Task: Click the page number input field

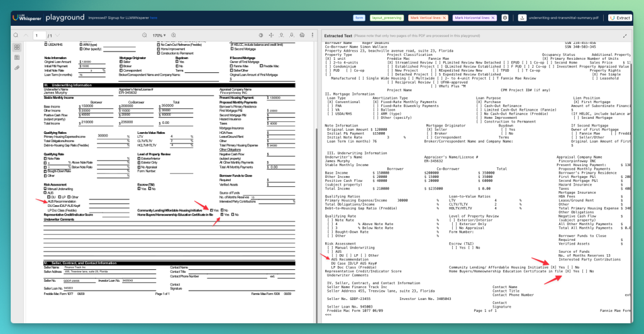Action: click(40, 35)
